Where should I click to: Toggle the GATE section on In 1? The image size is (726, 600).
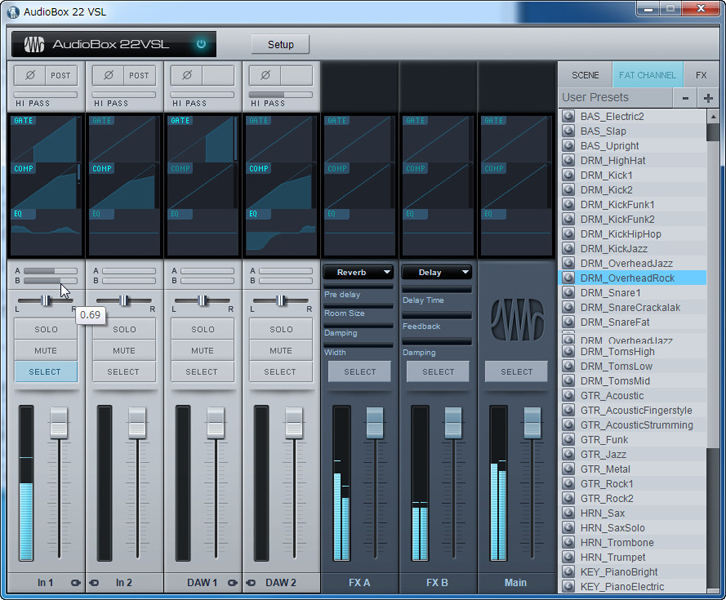coord(23,120)
